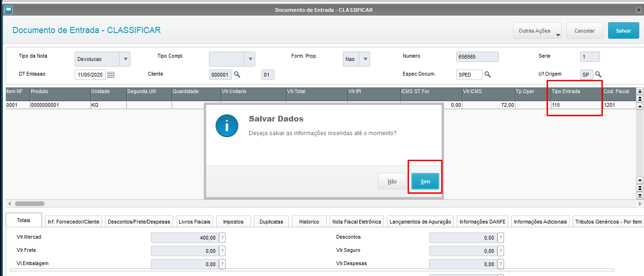Click the DT Emissao date field
Viewport: 644px width, 276px height.
coord(90,75)
